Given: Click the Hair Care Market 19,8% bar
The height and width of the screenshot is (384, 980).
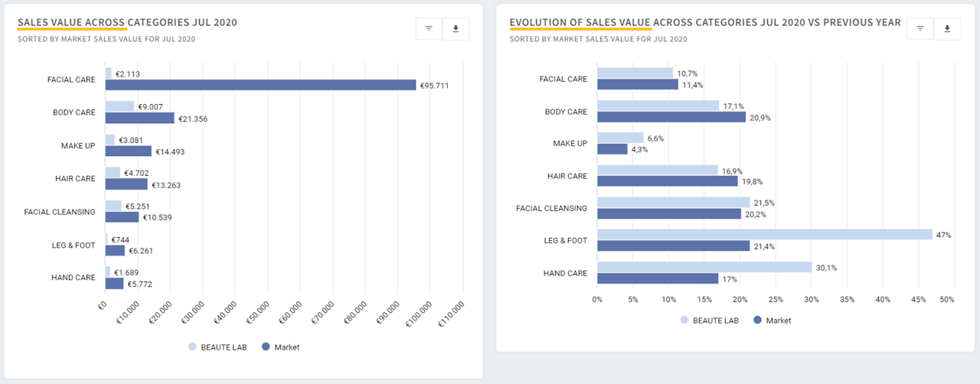Looking at the screenshot, I should [667, 181].
